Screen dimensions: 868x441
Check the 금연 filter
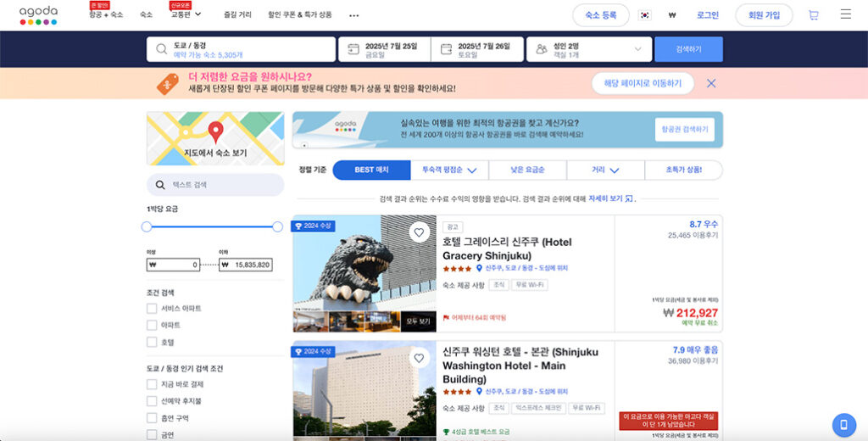pyautogui.click(x=152, y=435)
